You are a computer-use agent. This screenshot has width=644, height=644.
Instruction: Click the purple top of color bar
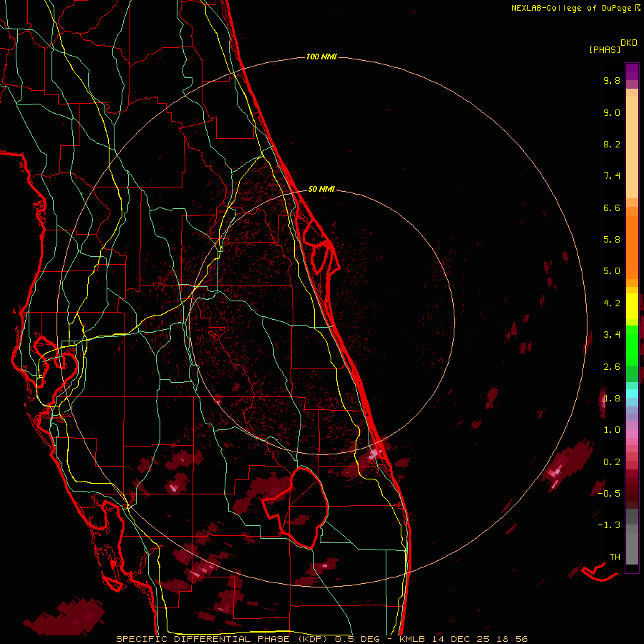632,72
